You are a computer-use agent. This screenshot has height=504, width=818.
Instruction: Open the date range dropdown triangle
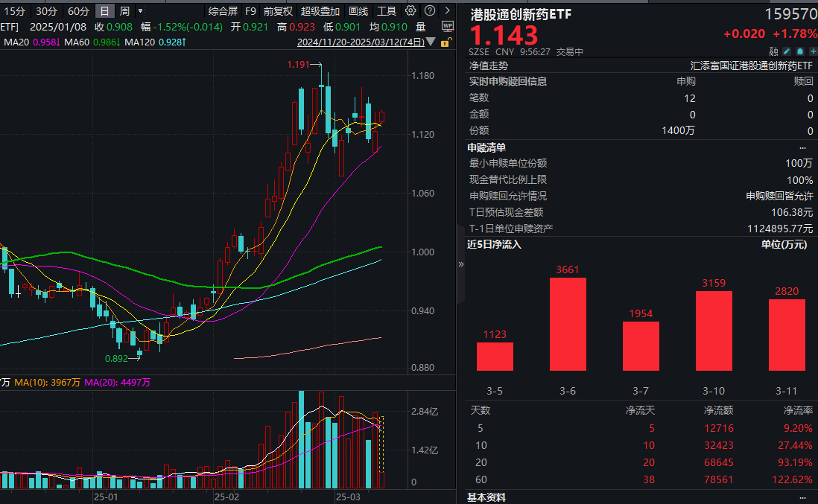429,42
